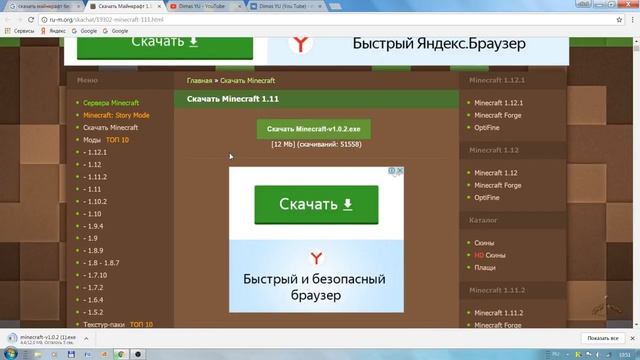Open Minecraft 1.11.2 in the sidebar
640x360 pixels.
(498, 313)
